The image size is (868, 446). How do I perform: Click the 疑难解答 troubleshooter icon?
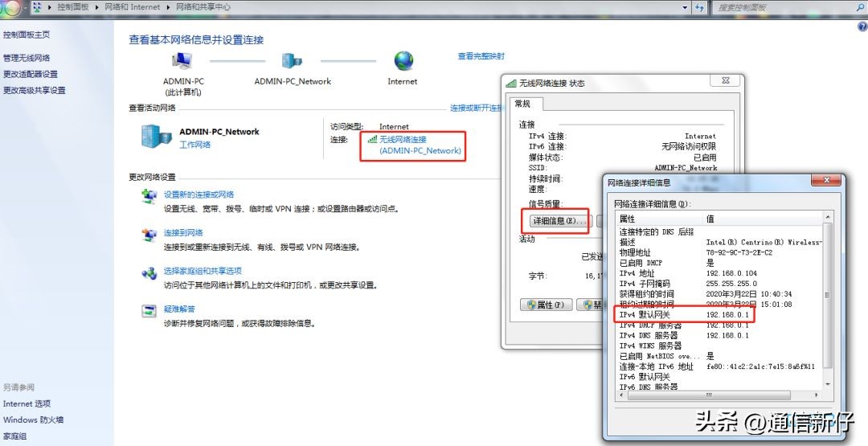tap(149, 311)
